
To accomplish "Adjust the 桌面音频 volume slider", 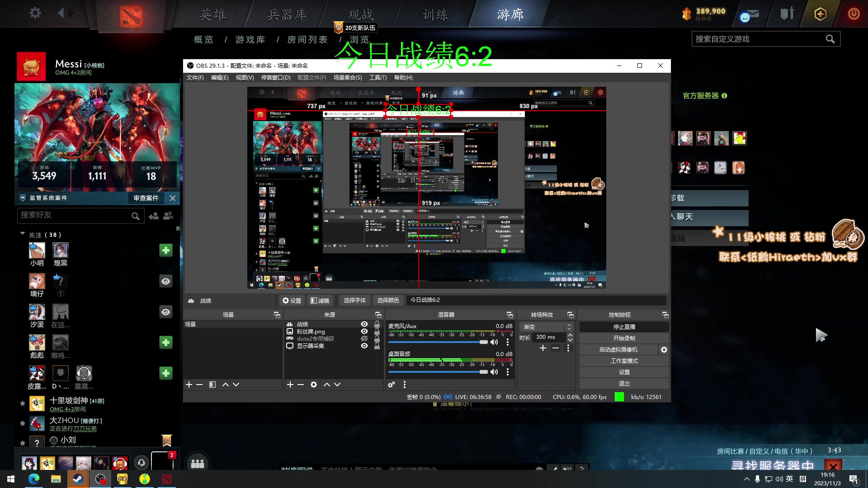I will pos(484,372).
